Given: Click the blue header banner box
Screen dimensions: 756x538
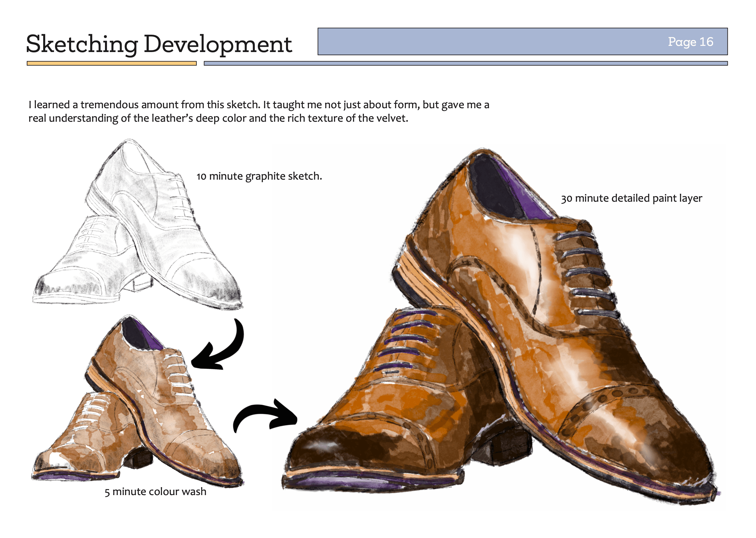Looking at the screenshot, I should tap(523, 41).
